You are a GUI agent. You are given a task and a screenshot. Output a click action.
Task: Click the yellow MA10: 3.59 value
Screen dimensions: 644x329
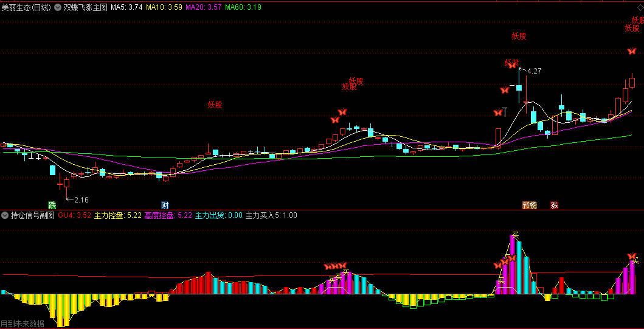pyautogui.click(x=164, y=7)
